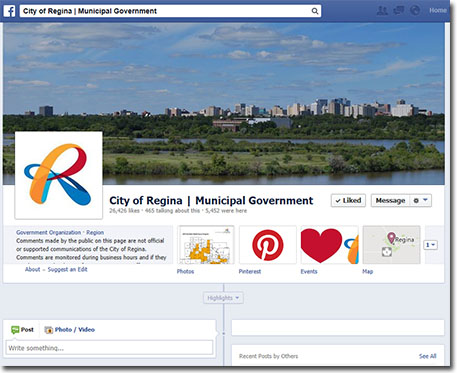Open the Pinterest logo tile
Screen dimensions: 457x373
(x=268, y=245)
